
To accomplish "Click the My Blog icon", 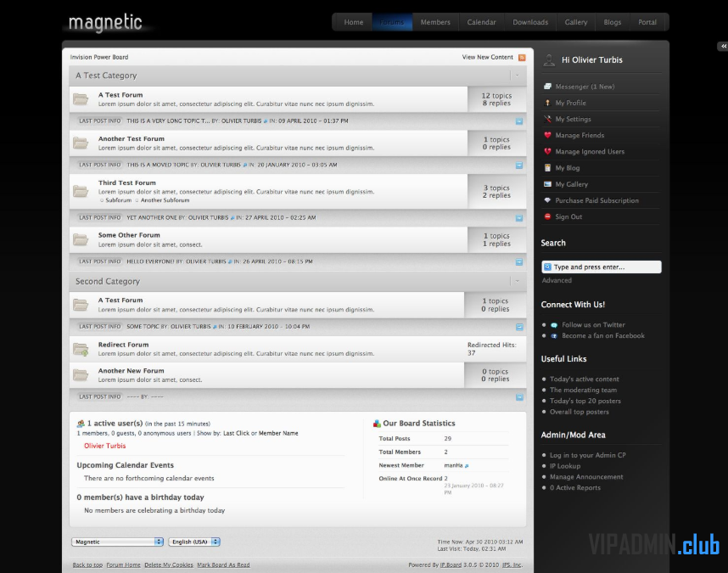I will pyautogui.click(x=548, y=167).
